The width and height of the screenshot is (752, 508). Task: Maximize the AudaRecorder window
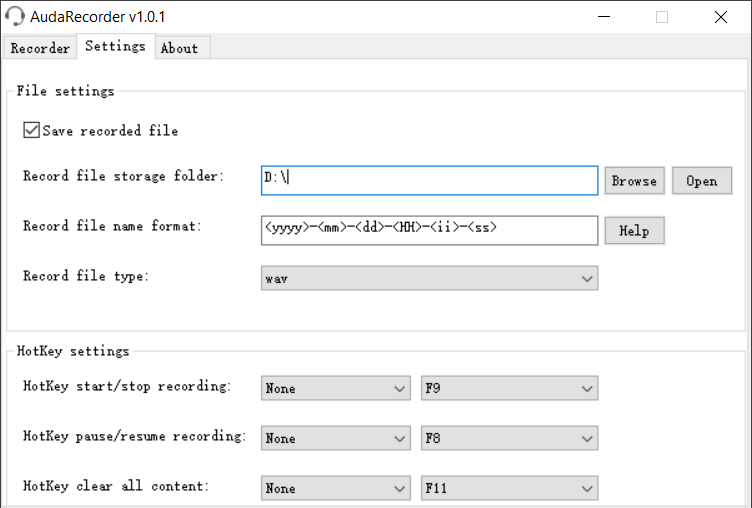pos(661,17)
